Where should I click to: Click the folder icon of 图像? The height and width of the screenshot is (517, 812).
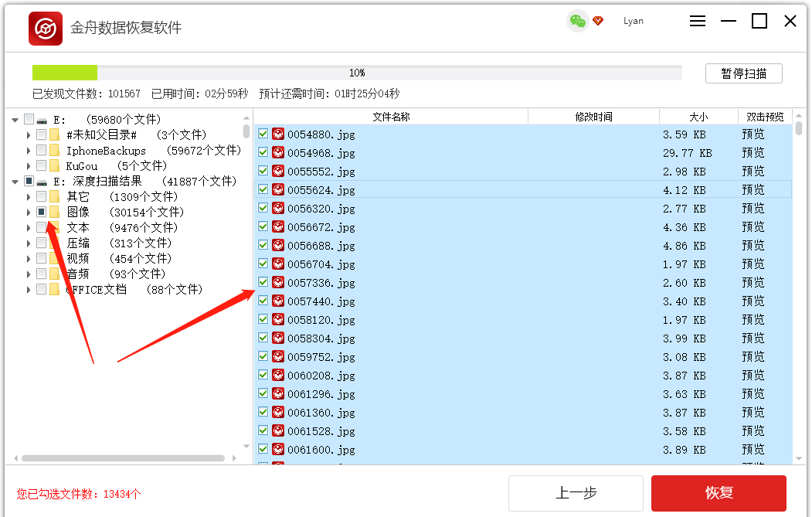pyautogui.click(x=54, y=212)
